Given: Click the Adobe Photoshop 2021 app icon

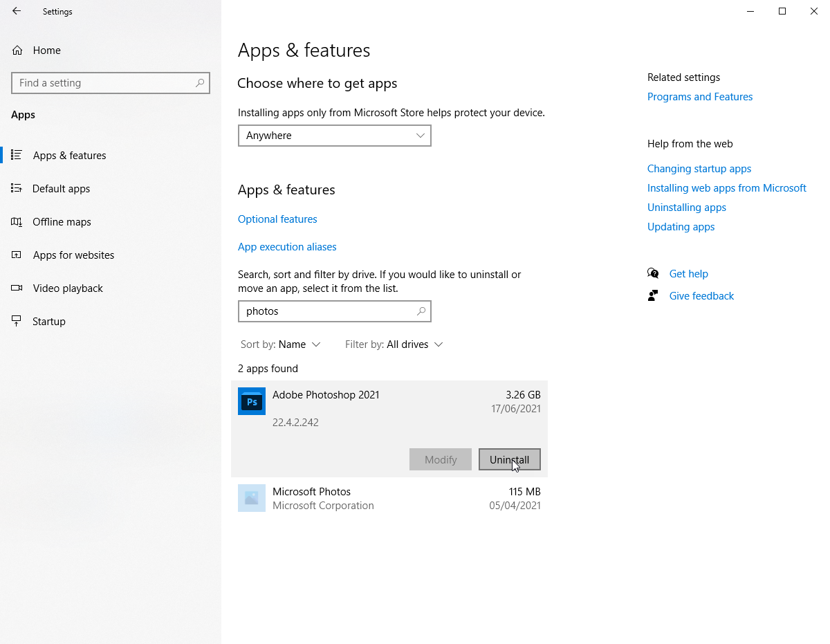Looking at the screenshot, I should click(251, 401).
